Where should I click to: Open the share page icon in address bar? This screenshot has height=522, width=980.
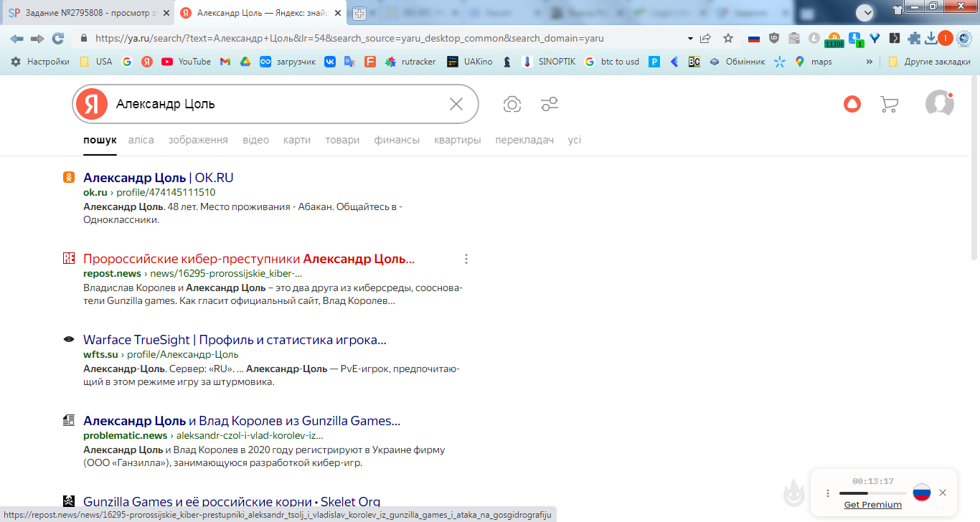coord(705,39)
